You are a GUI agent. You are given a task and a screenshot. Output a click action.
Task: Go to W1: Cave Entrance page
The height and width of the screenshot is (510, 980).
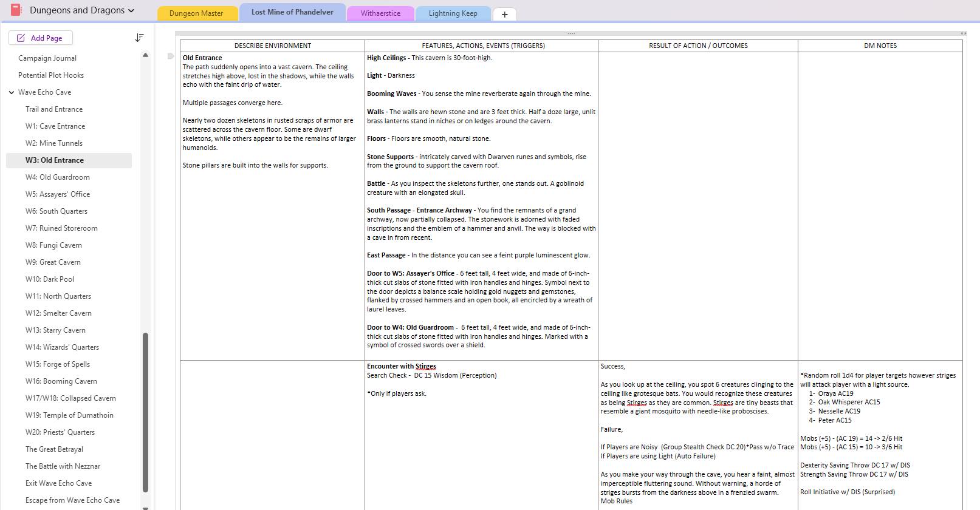(55, 126)
